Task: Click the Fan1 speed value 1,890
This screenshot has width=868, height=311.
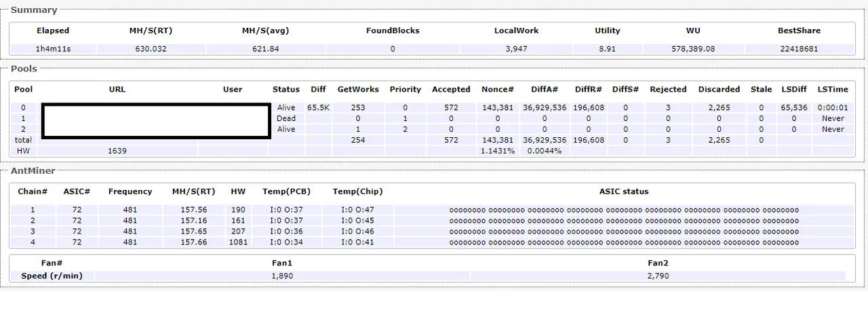Action: [x=282, y=276]
